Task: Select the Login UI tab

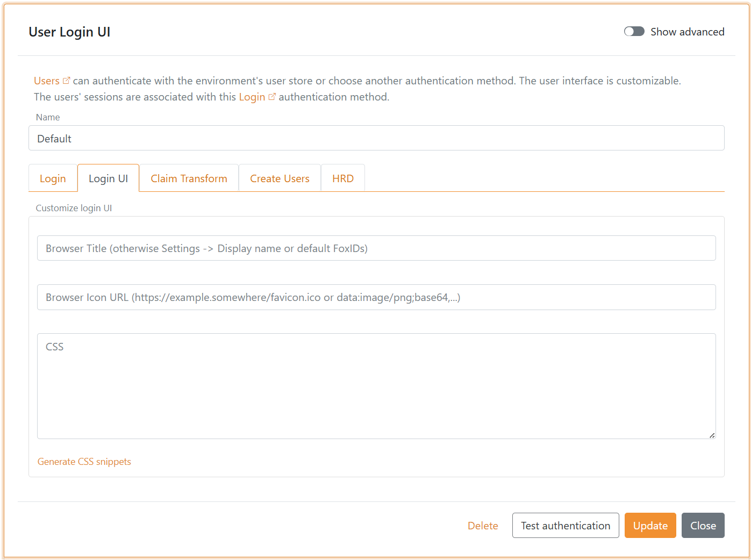Action: [x=108, y=178]
